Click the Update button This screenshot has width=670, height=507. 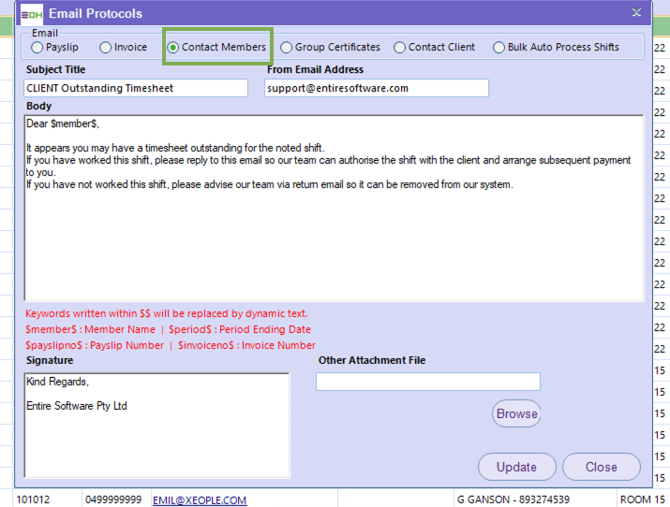(516, 466)
